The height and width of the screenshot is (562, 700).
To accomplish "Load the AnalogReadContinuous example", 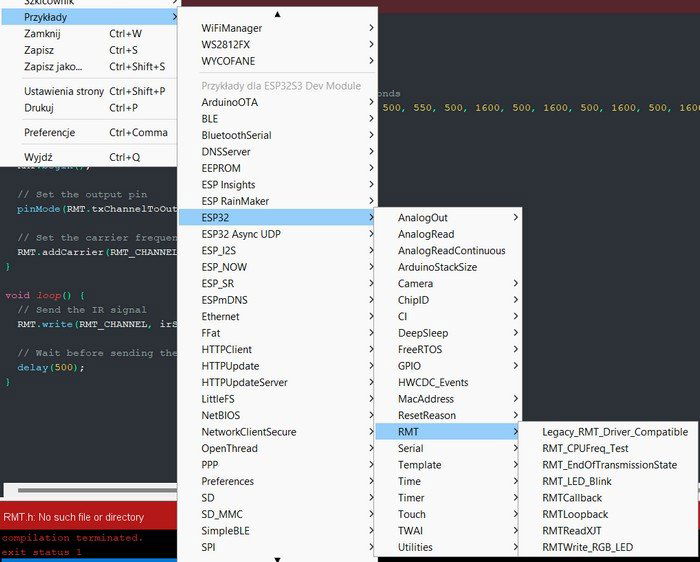I will (x=448, y=251).
